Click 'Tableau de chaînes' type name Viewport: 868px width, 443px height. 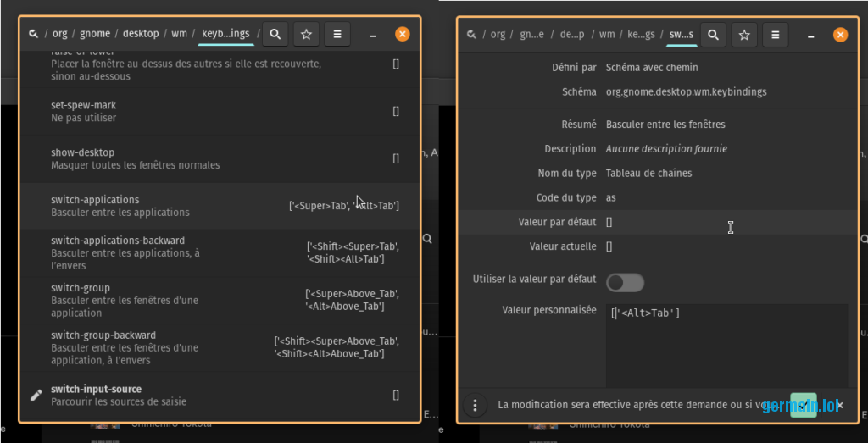(648, 173)
